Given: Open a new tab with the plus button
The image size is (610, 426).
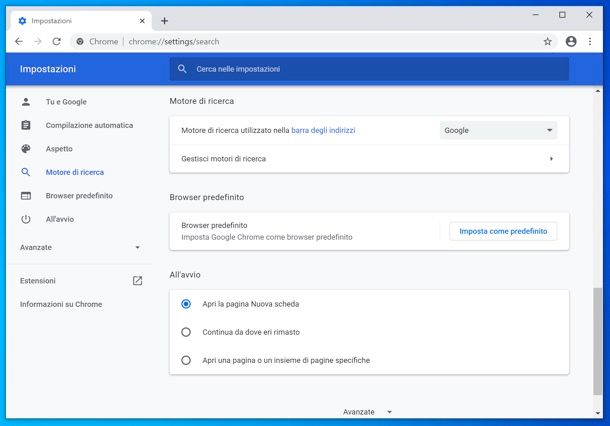Looking at the screenshot, I should point(164,21).
